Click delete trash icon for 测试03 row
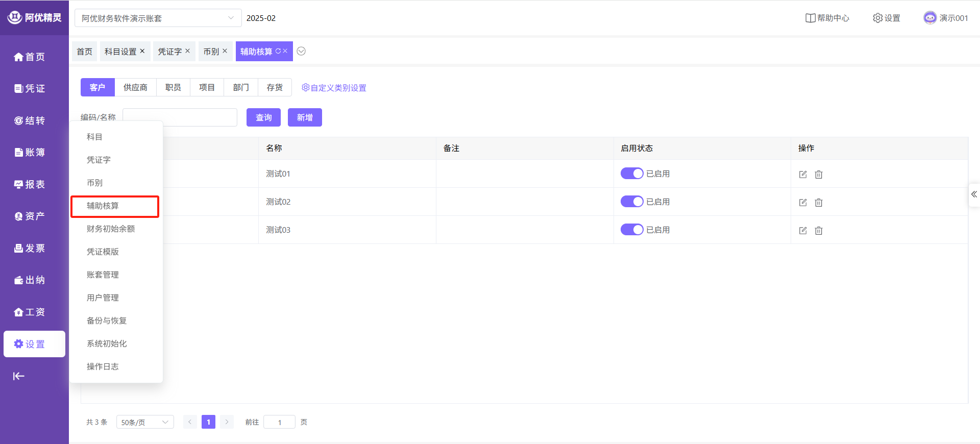The height and width of the screenshot is (444, 980). pos(819,231)
